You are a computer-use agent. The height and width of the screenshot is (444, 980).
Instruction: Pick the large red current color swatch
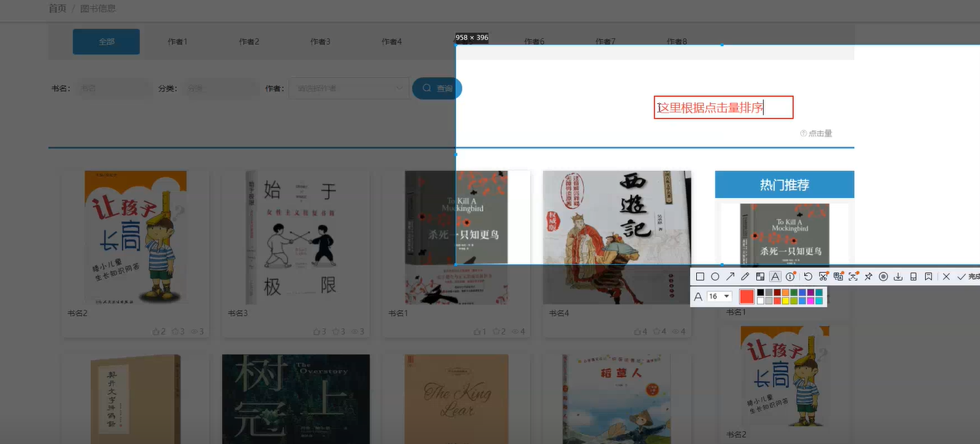[x=746, y=297]
